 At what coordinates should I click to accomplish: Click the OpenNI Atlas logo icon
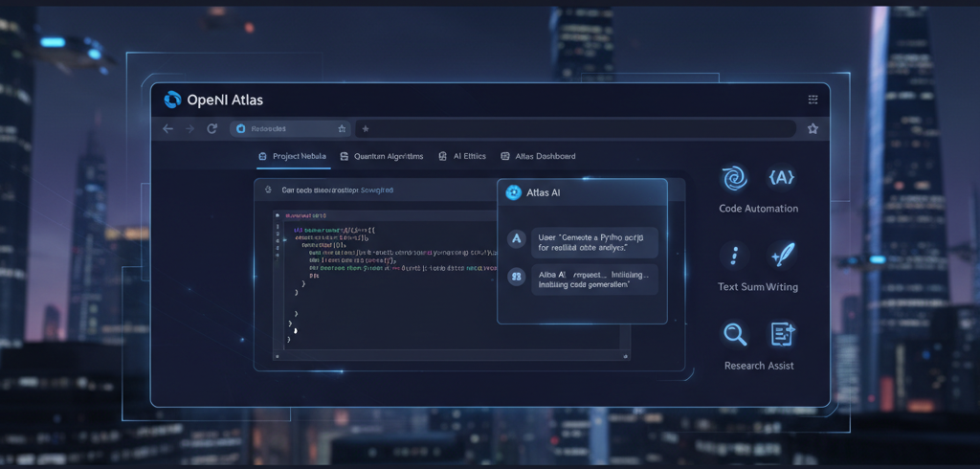[x=172, y=100]
